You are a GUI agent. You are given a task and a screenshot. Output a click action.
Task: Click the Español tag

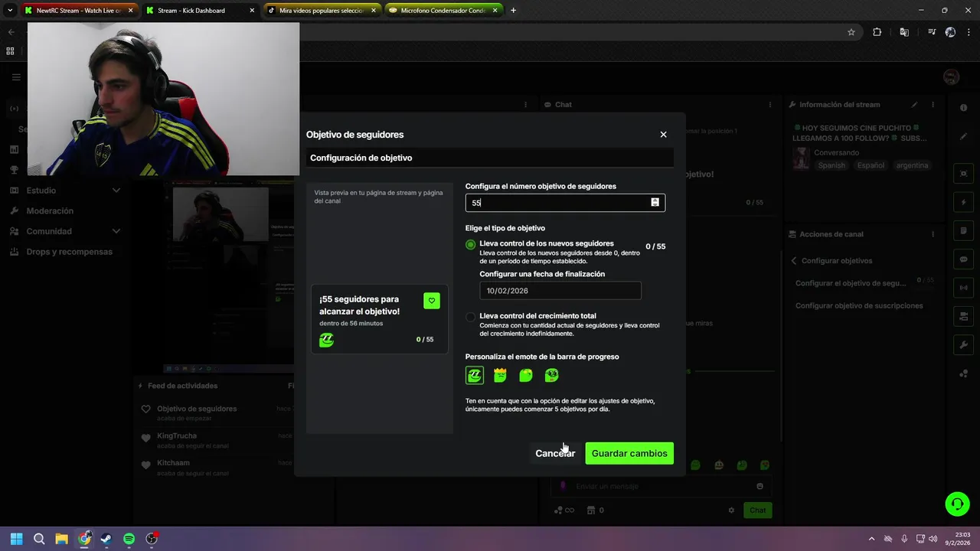[x=871, y=165]
